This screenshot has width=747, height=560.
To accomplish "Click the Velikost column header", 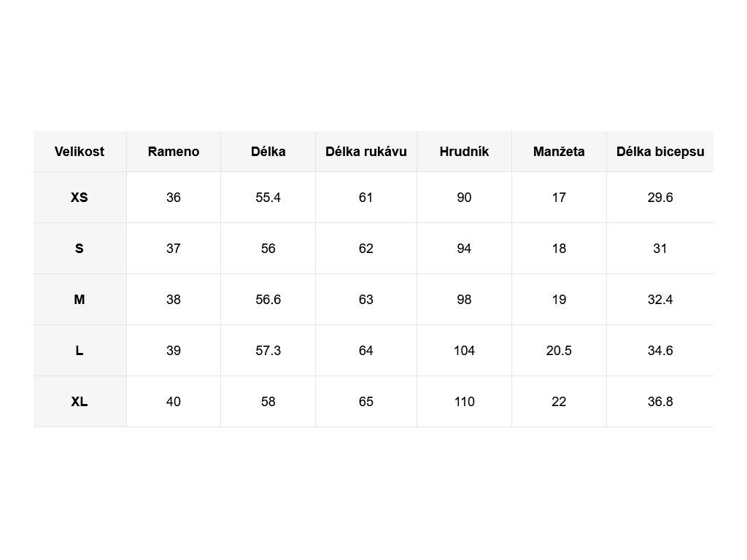I will [x=80, y=152].
